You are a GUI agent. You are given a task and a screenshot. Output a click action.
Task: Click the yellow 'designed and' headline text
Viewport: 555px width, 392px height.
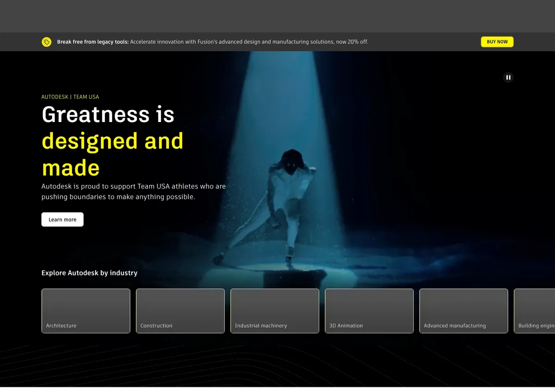coord(112,141)
